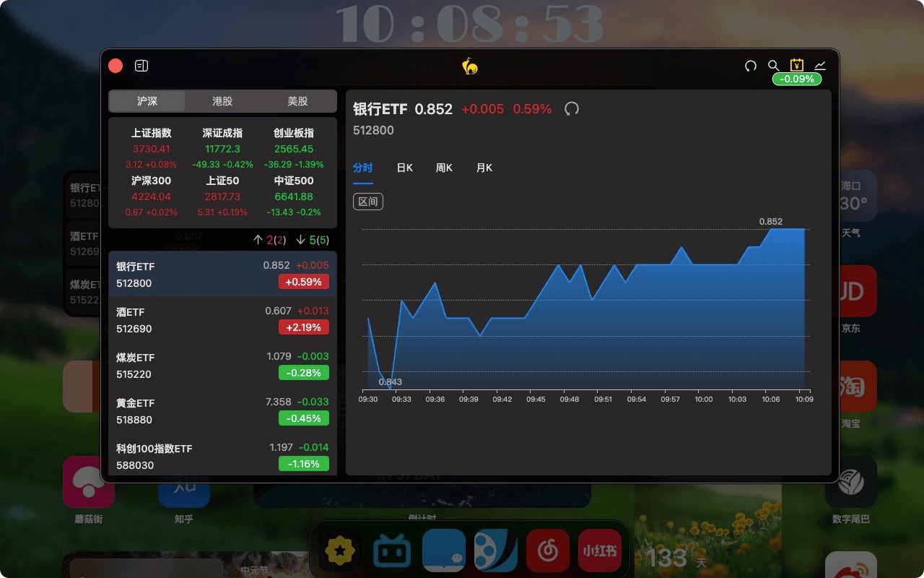Viewport: 924px width, 578px height.
Task: Click the line chart icon in title bar
Action: click(820, 66)
